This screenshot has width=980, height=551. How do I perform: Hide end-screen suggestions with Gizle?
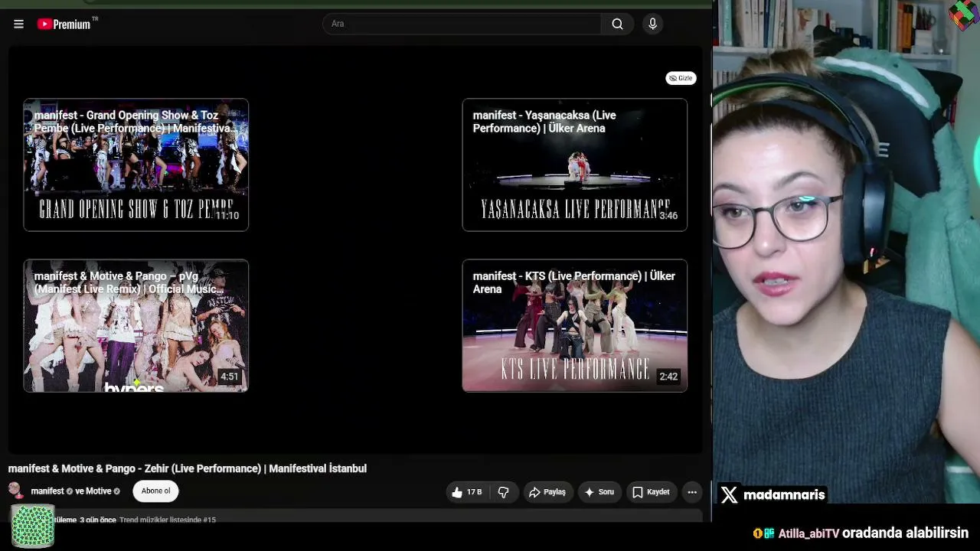[x=681, y=78]
